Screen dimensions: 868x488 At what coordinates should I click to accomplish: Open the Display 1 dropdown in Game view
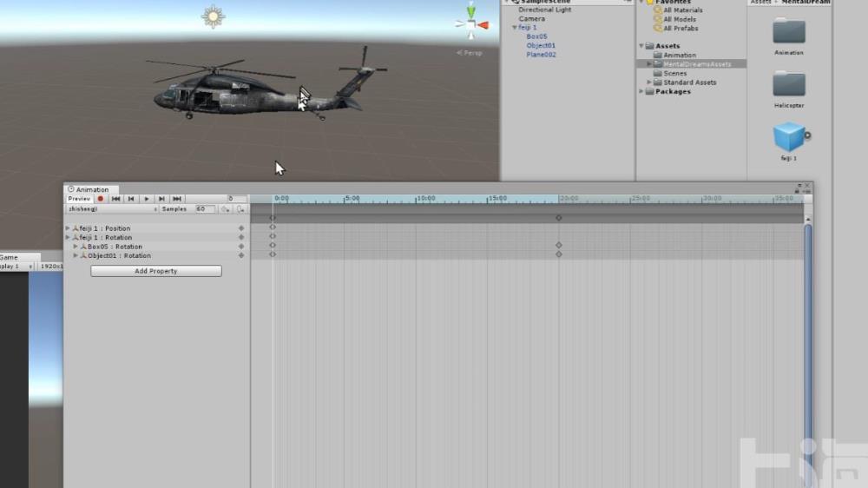(x=16, y=267)
